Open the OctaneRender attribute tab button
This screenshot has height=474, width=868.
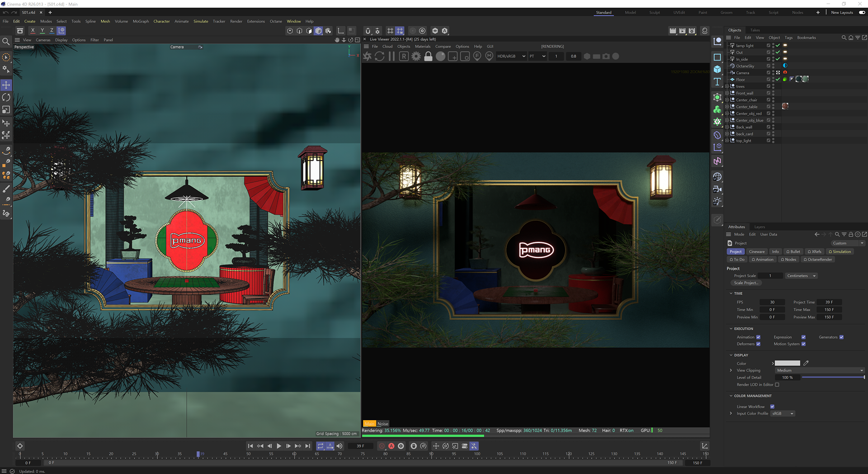pos(818,260)
